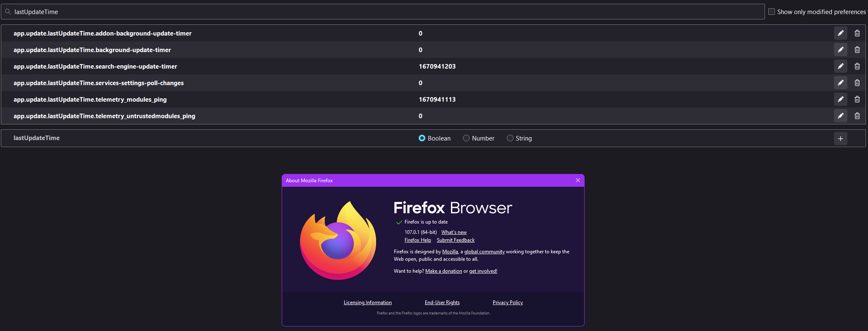
Task: Follow the global community link
Action: coord(484,252)
